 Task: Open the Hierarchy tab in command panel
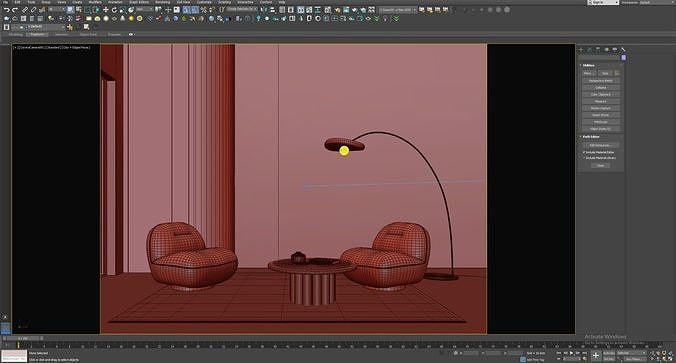pos(598,49)
